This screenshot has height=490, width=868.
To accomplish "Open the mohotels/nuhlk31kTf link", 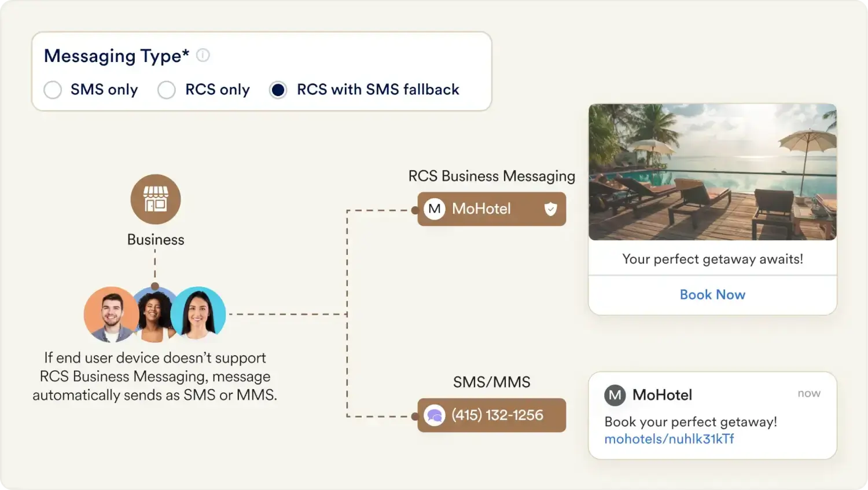I will click(x=669, y=439).
